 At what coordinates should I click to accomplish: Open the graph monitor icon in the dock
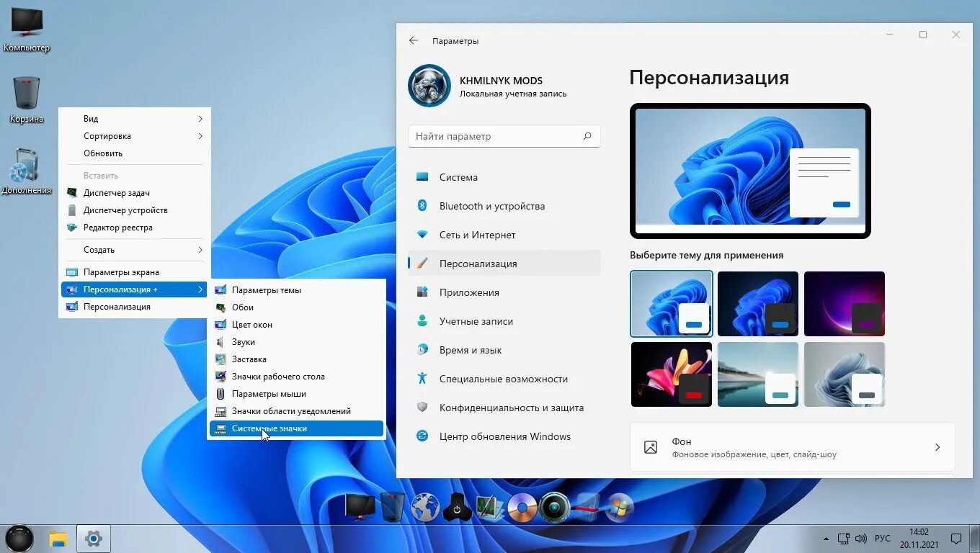coord(489,508)
